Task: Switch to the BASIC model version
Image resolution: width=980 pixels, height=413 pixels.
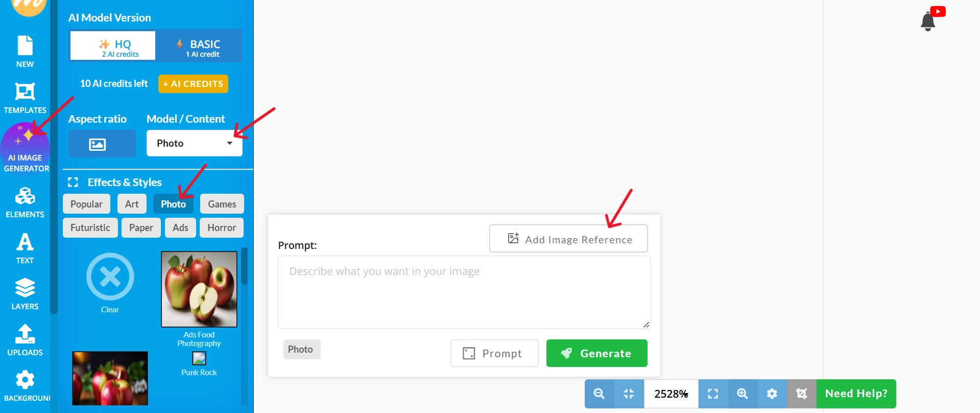Action: coord(199,45)
